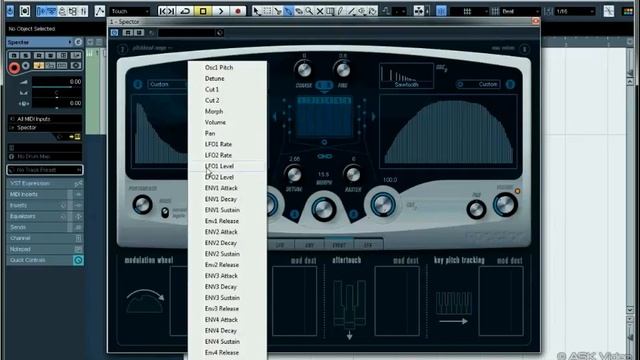
Task: Click the Spector preset name field
Action: 187,33
